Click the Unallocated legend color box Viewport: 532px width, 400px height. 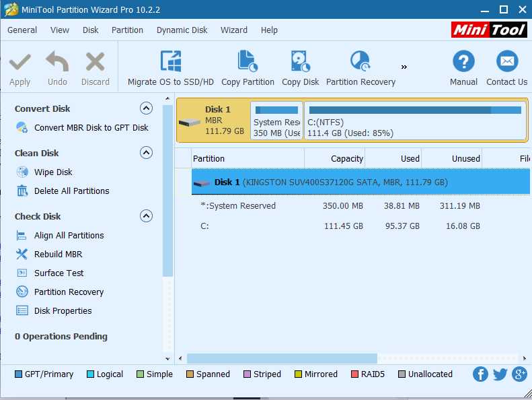pos(402,374)
